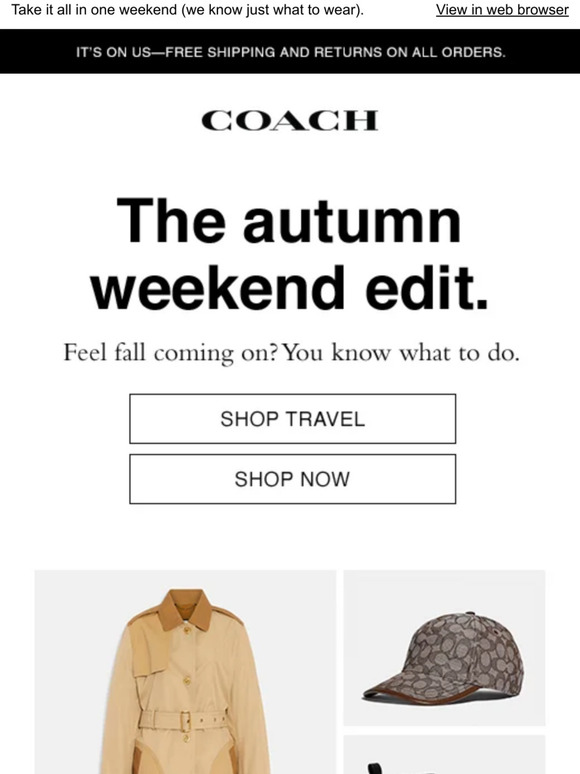
Task: Open the signature baseball cap product image
Action: [444, 648]
